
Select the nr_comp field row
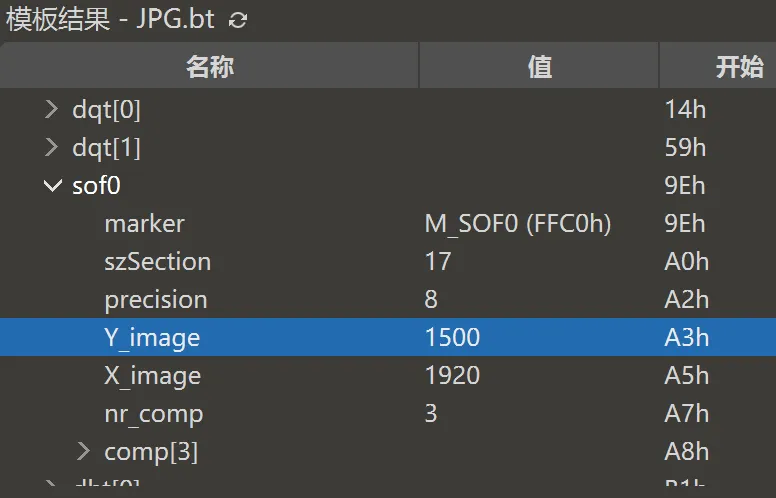(x=153, y=414)
